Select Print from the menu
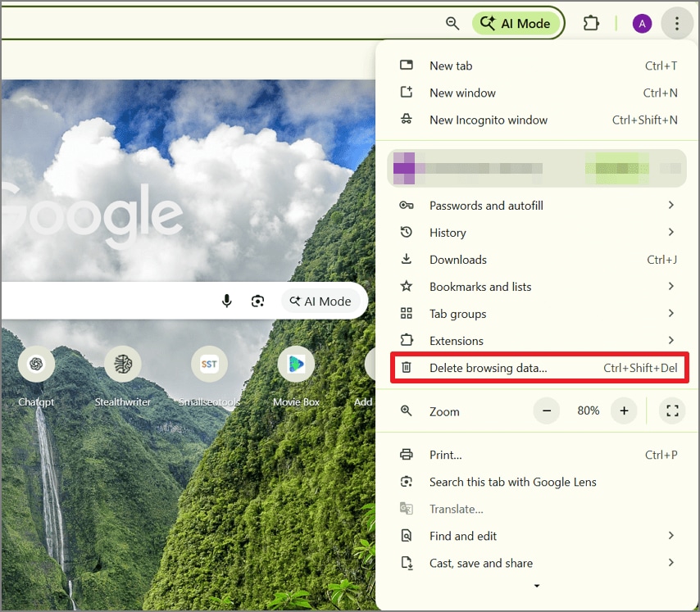Viewport: 700px width, 612px height. click(x=538, y=455)
